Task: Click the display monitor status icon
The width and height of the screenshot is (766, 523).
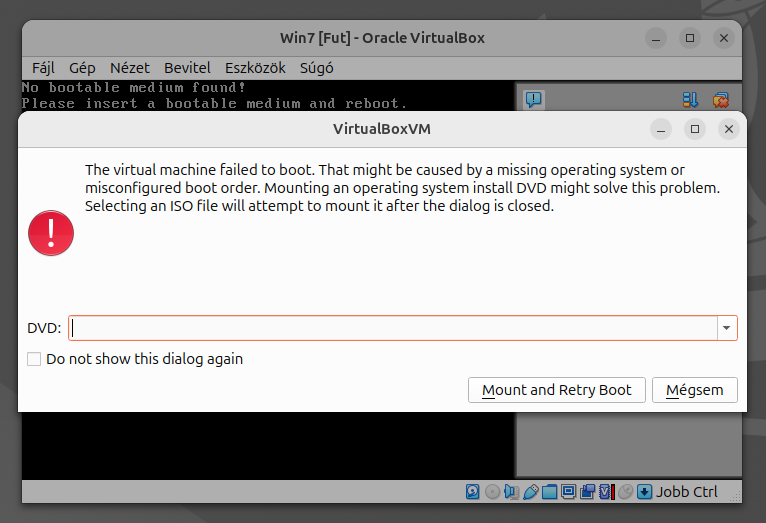Action: point(568,492)
